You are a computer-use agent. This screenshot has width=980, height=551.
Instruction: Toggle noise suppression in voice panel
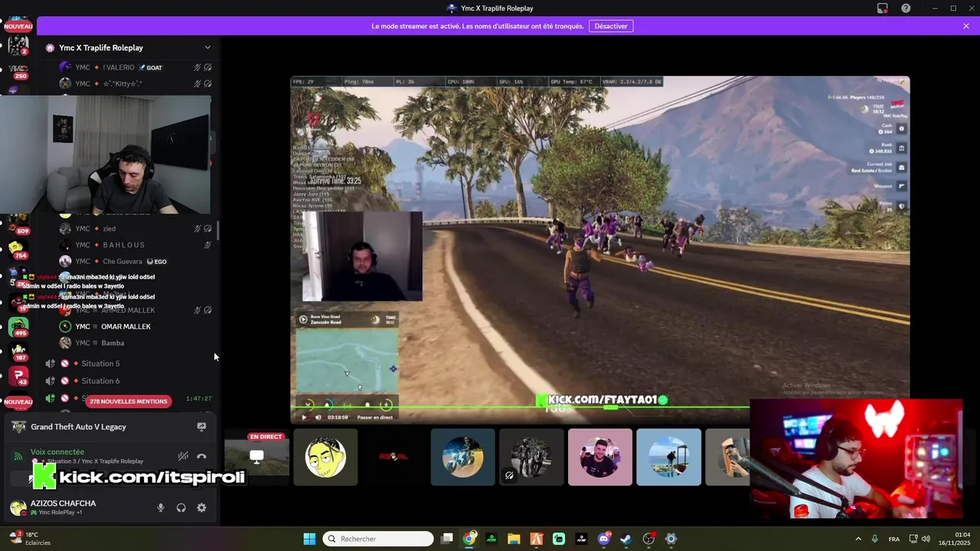coord(183,456)
